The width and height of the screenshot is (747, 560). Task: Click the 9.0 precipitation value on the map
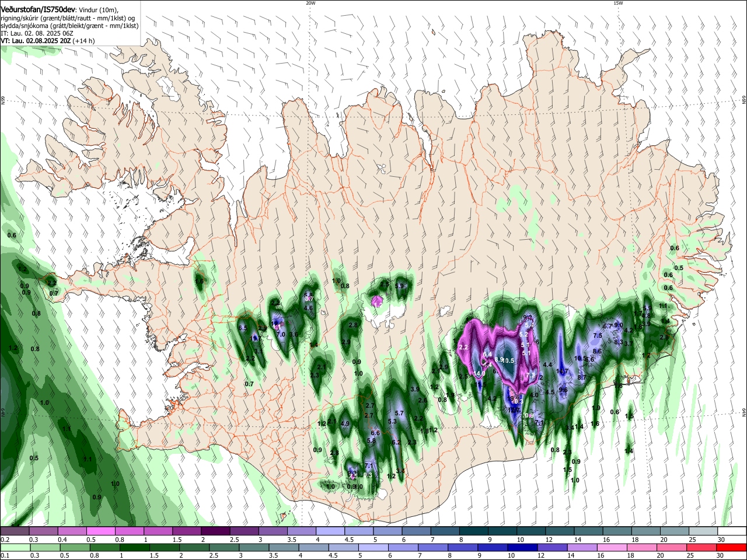coord(619,325)
